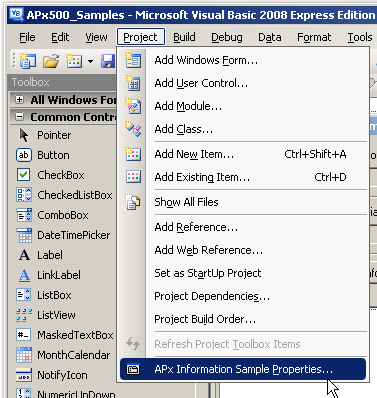The width and height of the screenshot is (377, 398).
Task: Click the Add Module icon in menu
Action: (x=133, y=106)
